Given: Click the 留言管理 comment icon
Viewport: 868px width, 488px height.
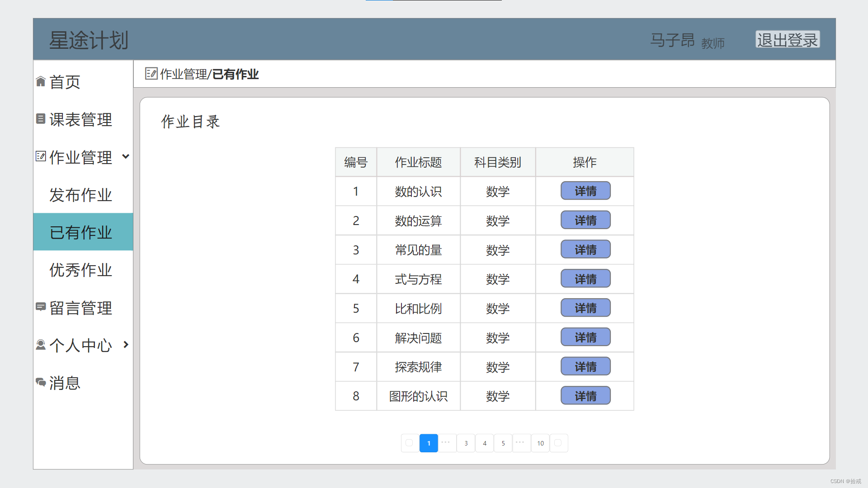Looking at the screenshot, I should pos(41,307).
